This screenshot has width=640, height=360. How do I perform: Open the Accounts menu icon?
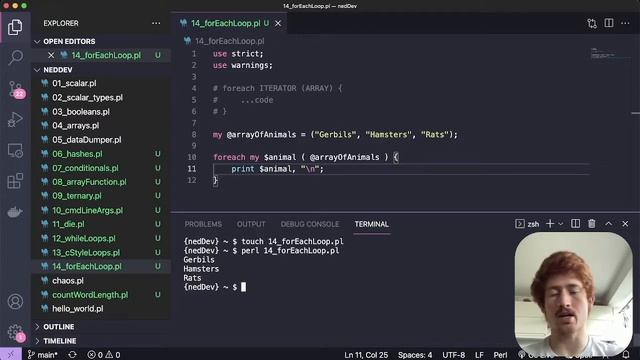15,302
